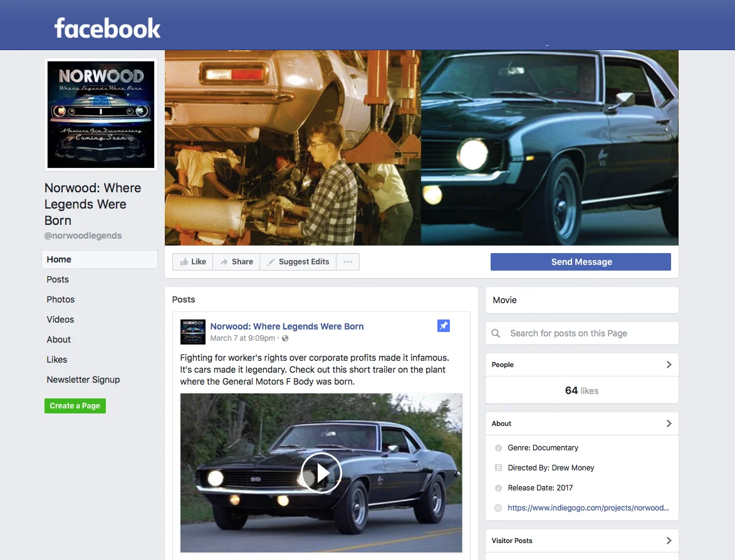Click the facebook logo in header
This screenshot has width=735, height=560.
tap(107, 28)
